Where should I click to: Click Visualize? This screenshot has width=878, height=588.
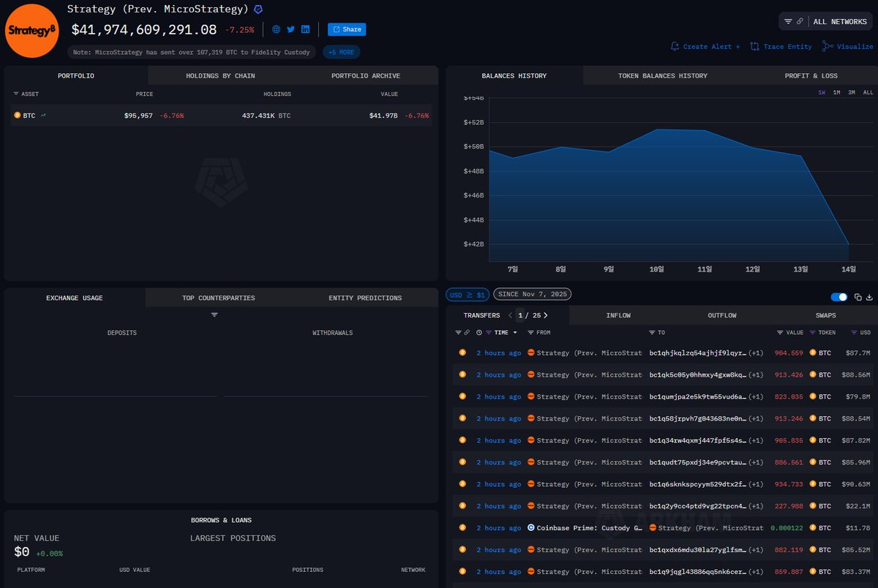[x=848, y=46]
